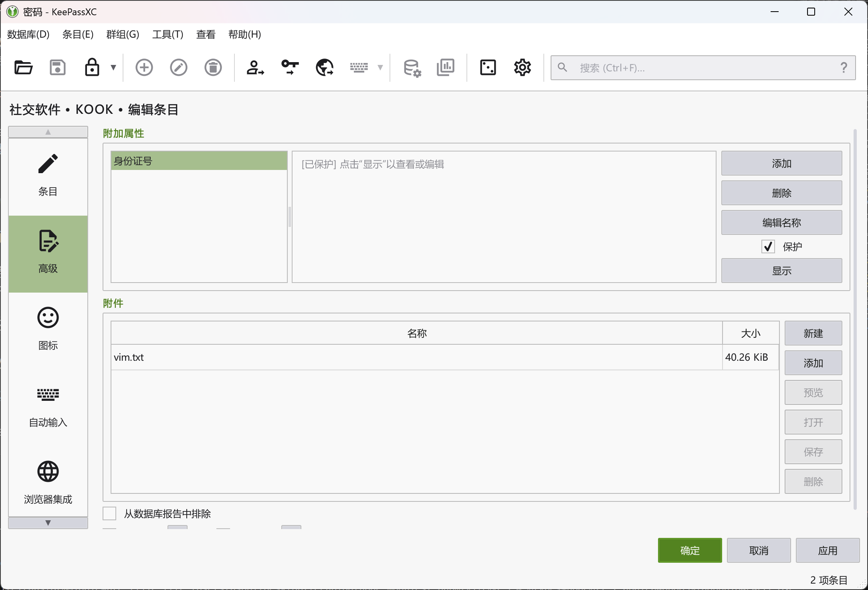Click the search magnifier icon
868x590 pixels.
point(563,67)
